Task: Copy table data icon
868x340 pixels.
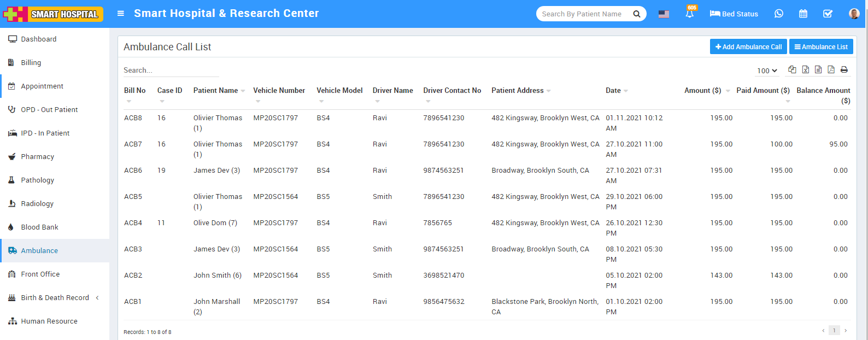Action: pos(792,69)
